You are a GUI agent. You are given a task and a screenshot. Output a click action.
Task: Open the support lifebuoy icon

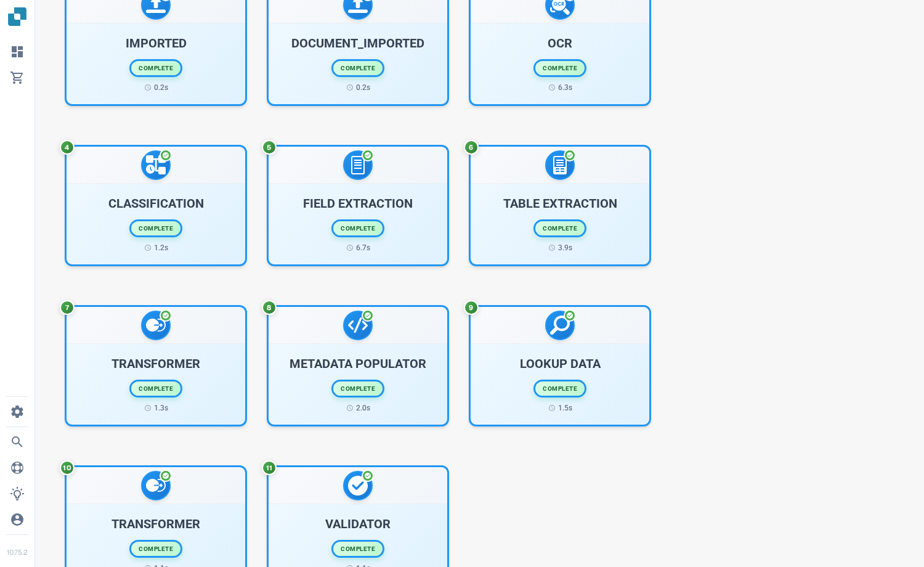(17, 468)
